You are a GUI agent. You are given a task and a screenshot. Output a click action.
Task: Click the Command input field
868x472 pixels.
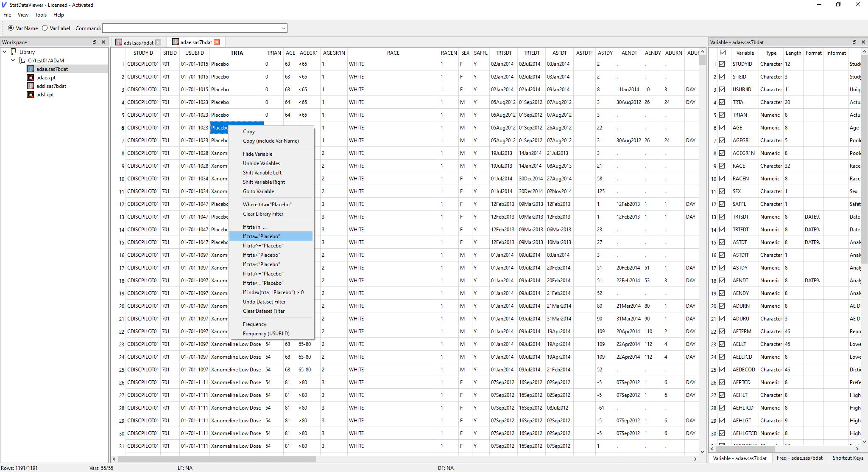191,28
